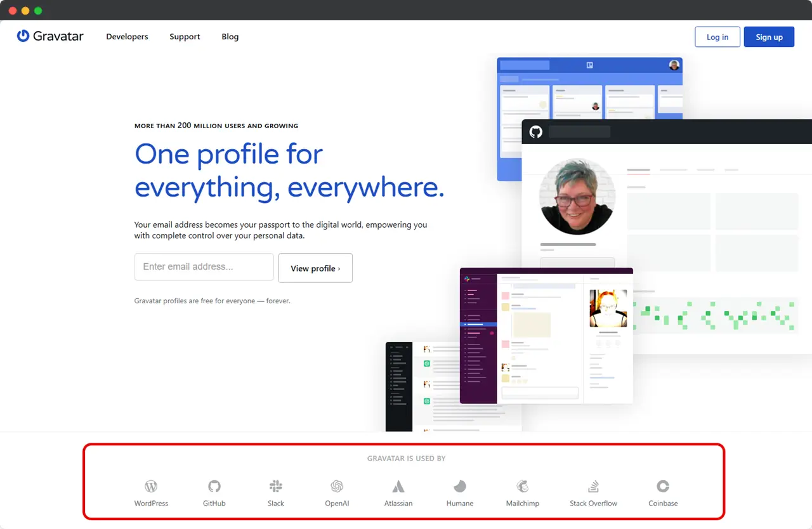Click the "GRAVATAR IS USED BY" heading
Image resolution: width=812 pixels, height=529 pixels.
[406, 459]
